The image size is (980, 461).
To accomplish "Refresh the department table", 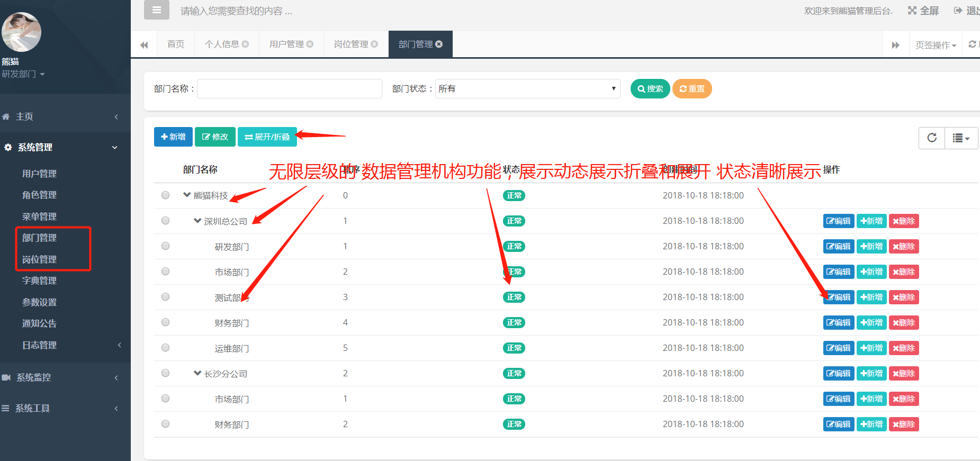I will 932,138.
